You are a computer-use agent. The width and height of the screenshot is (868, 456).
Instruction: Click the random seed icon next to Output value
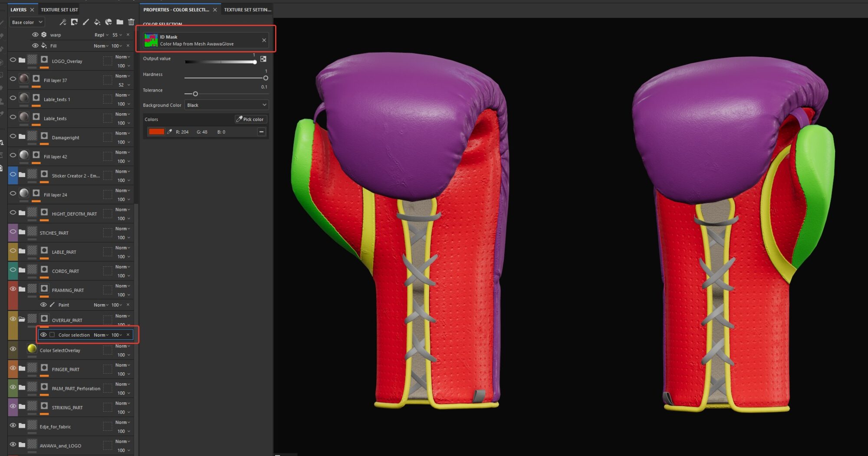(x=263, y=59)
